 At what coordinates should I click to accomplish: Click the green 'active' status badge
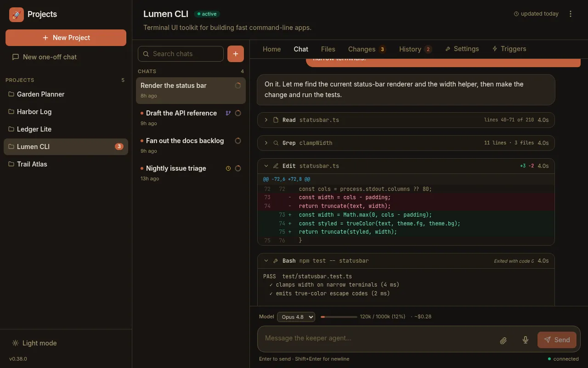(207, 14)
